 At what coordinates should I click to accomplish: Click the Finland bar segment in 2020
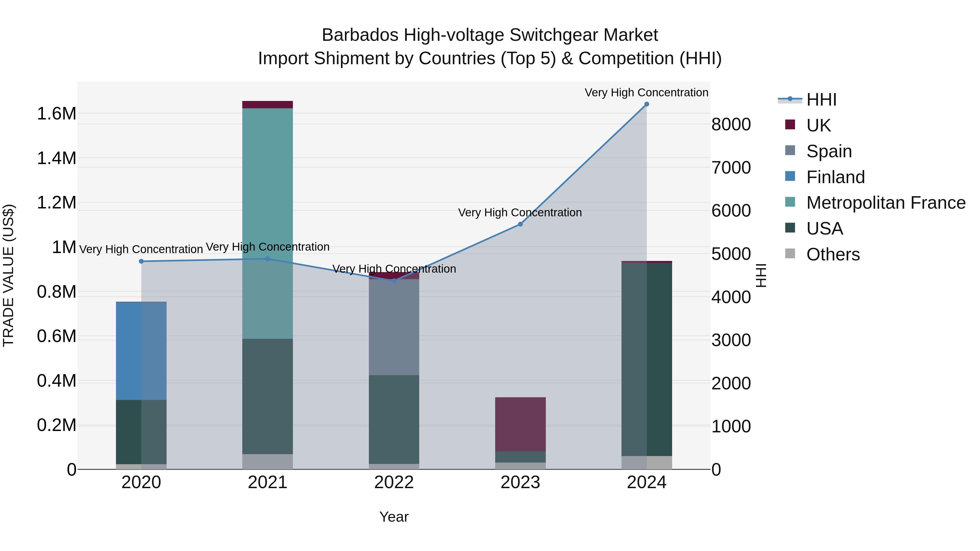[141, 351]
